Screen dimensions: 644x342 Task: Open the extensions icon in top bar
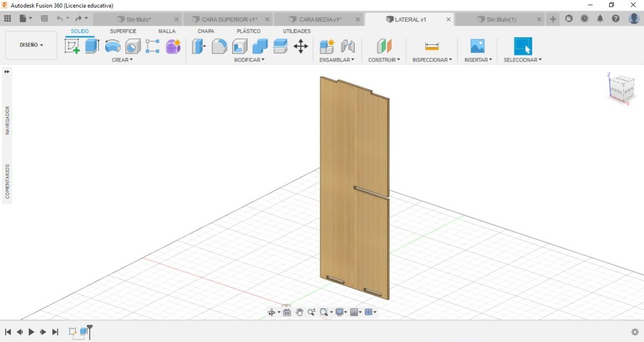click(x=569, y=19)
